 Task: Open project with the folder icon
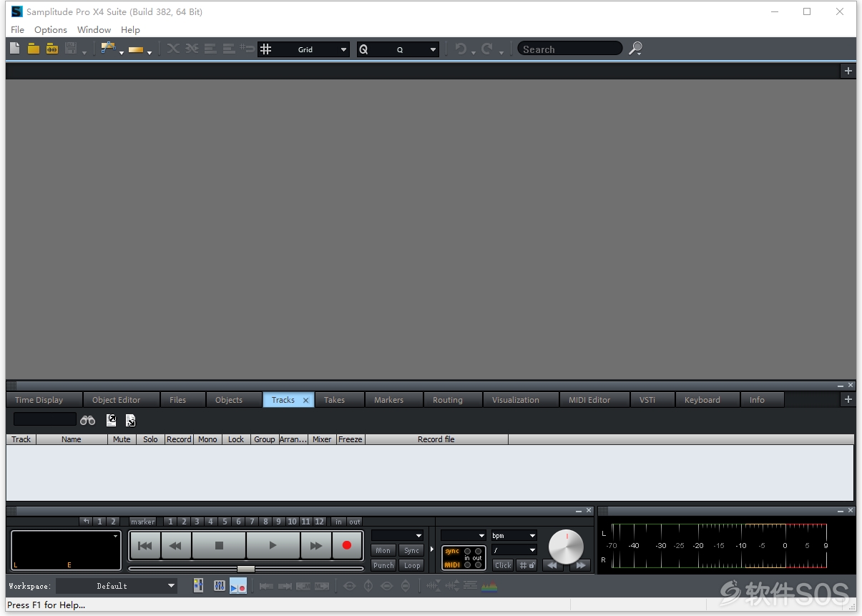(x=34, y=49)
